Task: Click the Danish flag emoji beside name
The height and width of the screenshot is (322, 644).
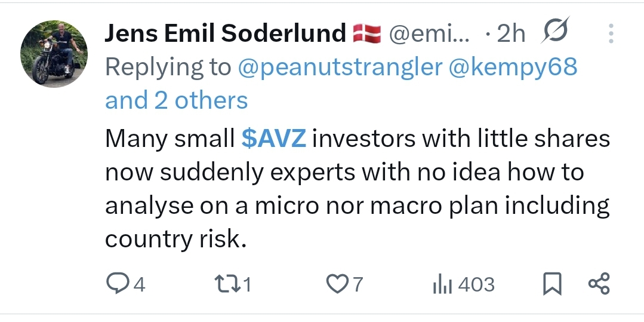Action: pyautogui.click(x=367, y=34)
